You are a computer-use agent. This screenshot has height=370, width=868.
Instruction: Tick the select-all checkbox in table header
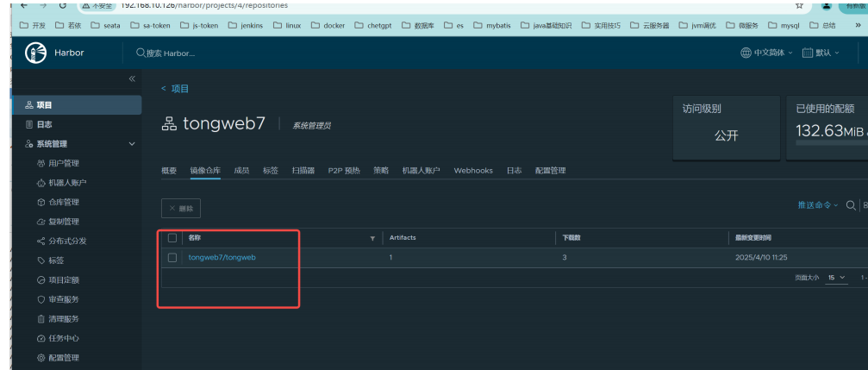(x=172, y=238)
